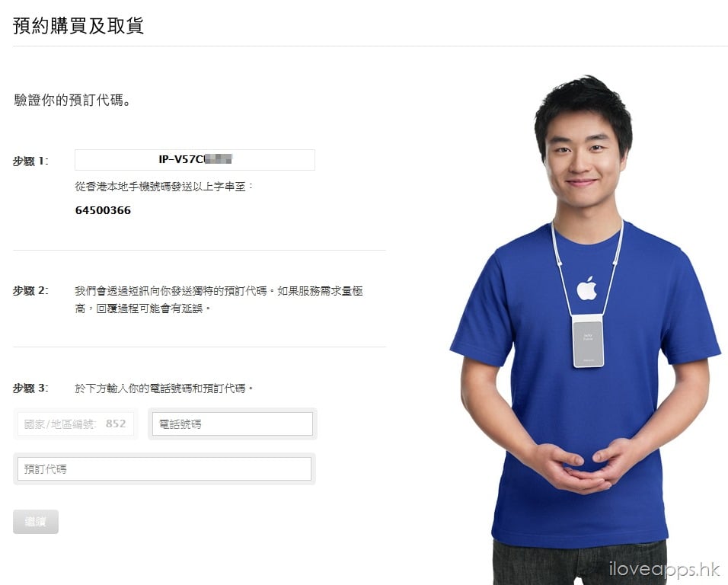Select the 步驟 1 label
The width and height of the screenshot is (728, 585).
[x=30, y=161]
